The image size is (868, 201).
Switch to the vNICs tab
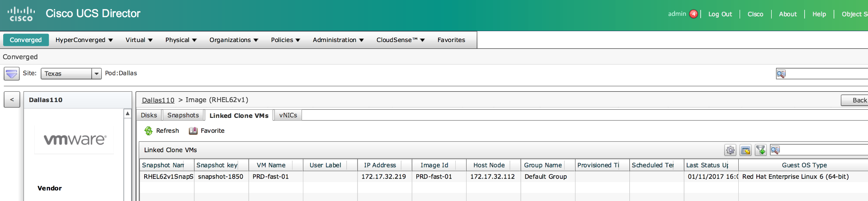click(288, 115)
